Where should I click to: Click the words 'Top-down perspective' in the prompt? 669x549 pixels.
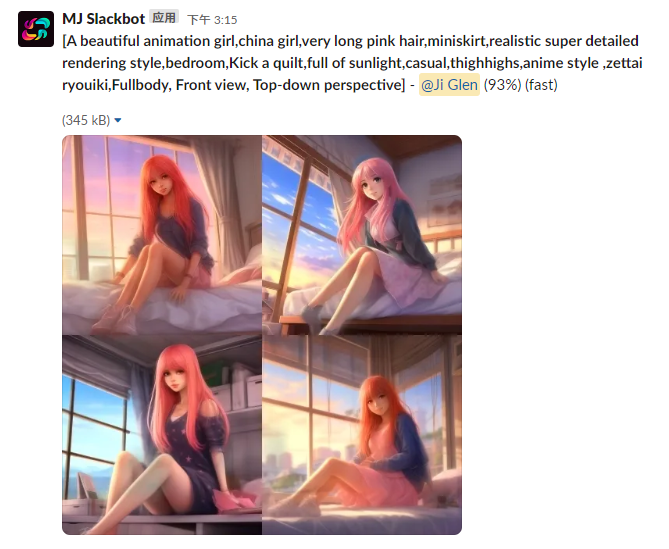327,84
